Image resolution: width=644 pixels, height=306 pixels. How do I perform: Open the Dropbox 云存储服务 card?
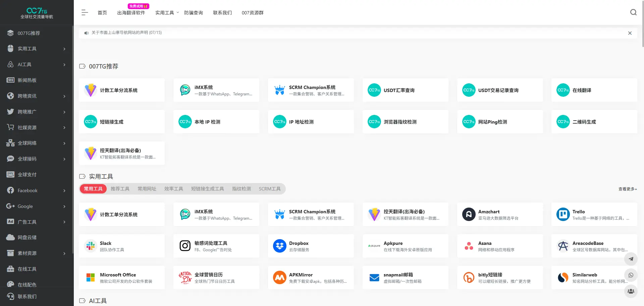(x=311, y=246)
